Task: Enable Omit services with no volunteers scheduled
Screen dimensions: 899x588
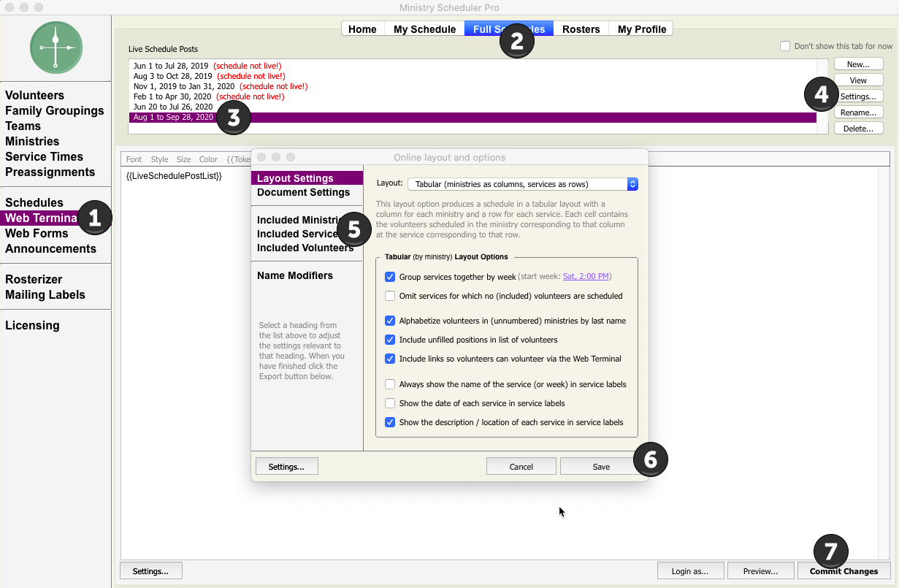Action: pos(390,297)
